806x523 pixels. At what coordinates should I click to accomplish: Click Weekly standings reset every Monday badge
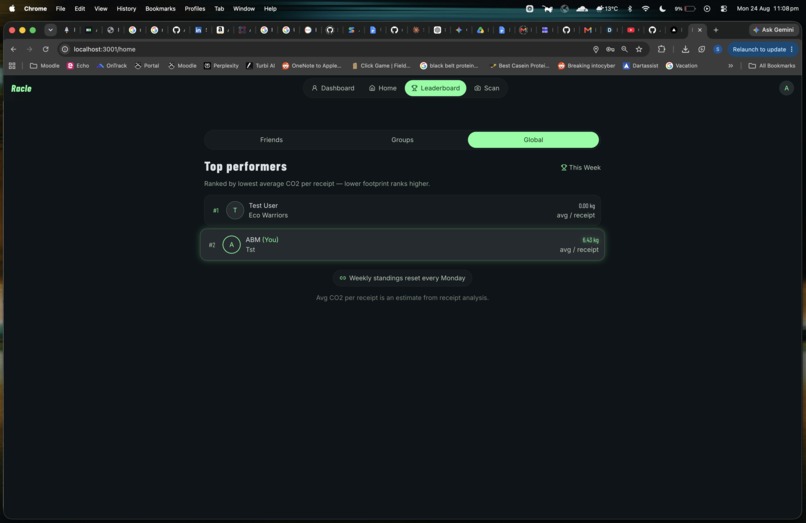(x=402, y=278)
